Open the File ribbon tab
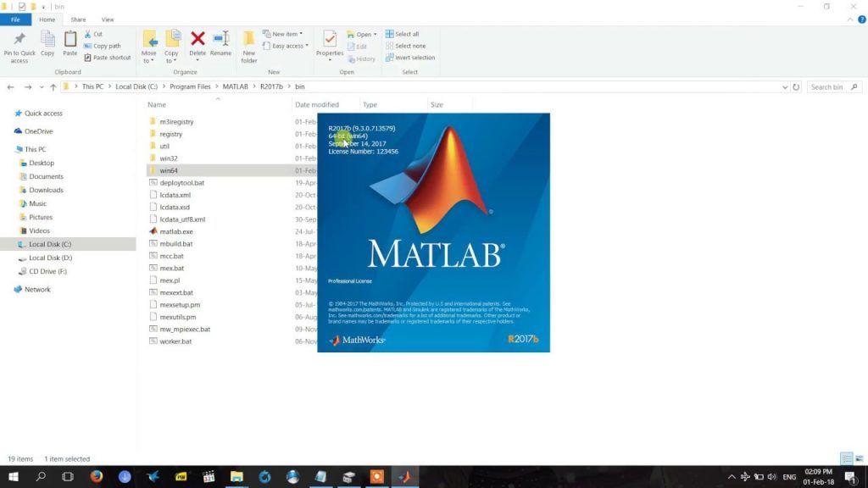The height and width of the screenshot is (488, 868). click(x=15, y=19)
